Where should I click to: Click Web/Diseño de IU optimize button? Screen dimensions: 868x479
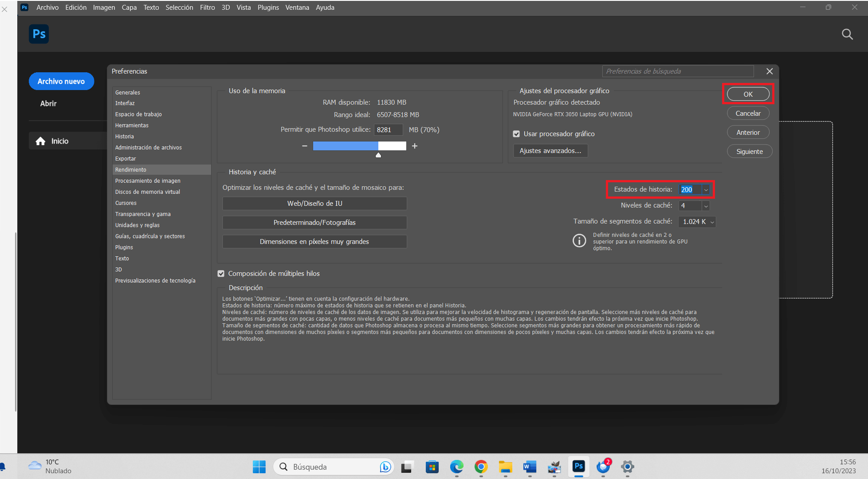click(x=314, y=203)
